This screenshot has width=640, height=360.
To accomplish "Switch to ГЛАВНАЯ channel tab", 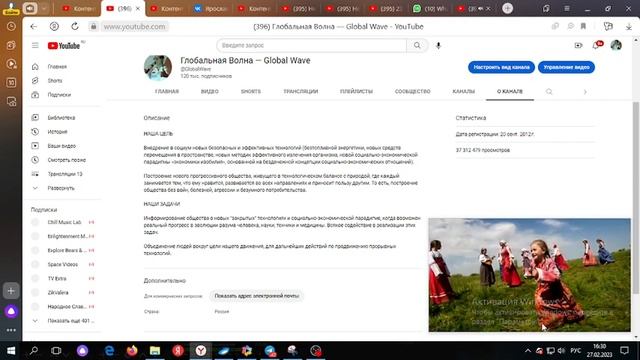I will pos(167,91).
